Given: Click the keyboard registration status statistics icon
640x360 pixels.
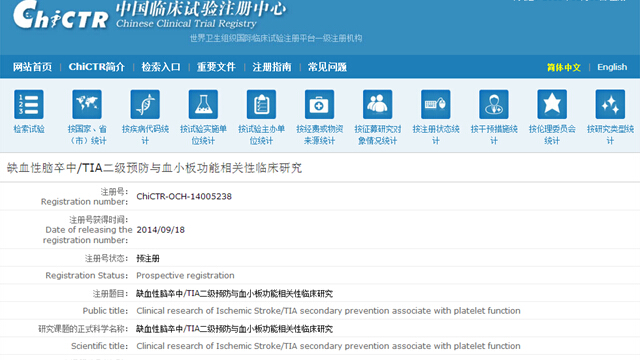Looking at the screenshot, I should [436, 104].
